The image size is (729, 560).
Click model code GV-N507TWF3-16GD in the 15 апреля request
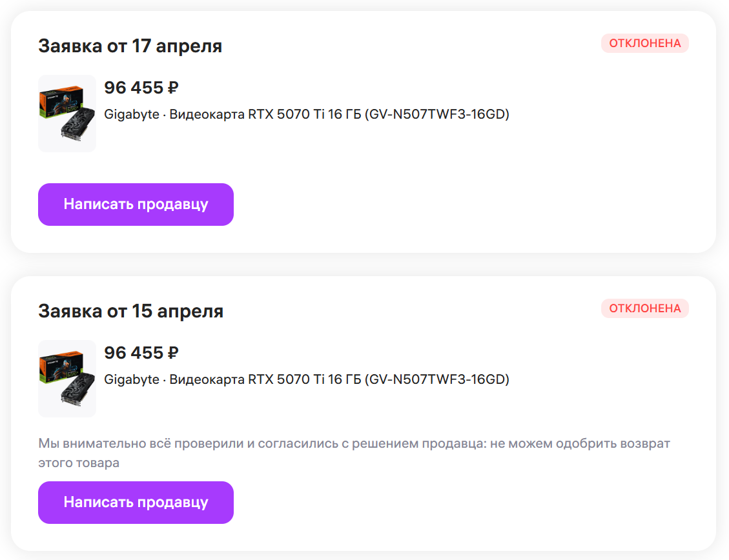437,379
